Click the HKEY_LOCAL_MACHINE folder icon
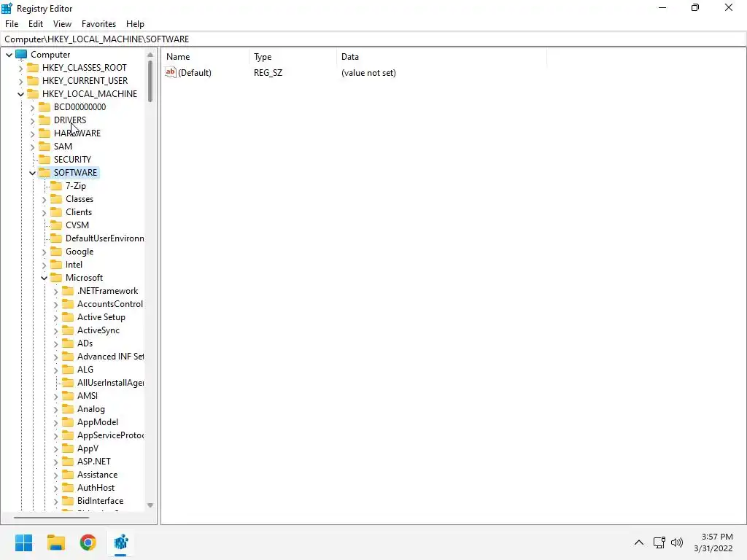The width and height of the screenshot is (747, 560). 33,93
